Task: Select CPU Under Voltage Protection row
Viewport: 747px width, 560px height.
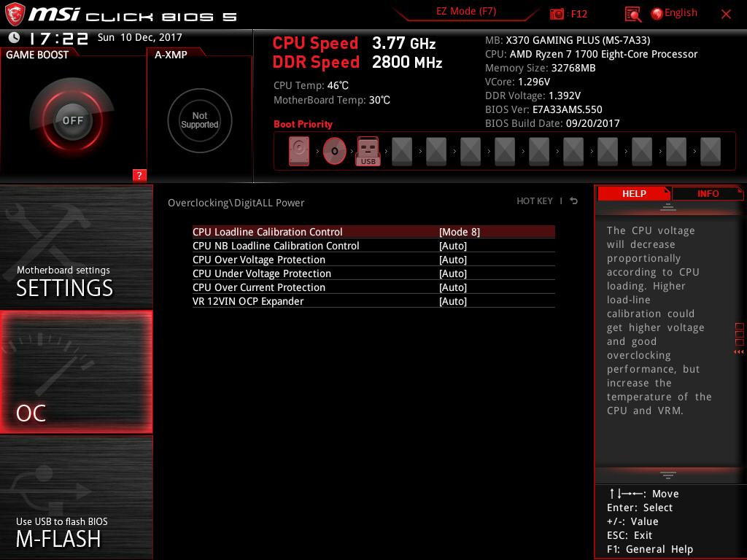Action: [x=373, y=273]
